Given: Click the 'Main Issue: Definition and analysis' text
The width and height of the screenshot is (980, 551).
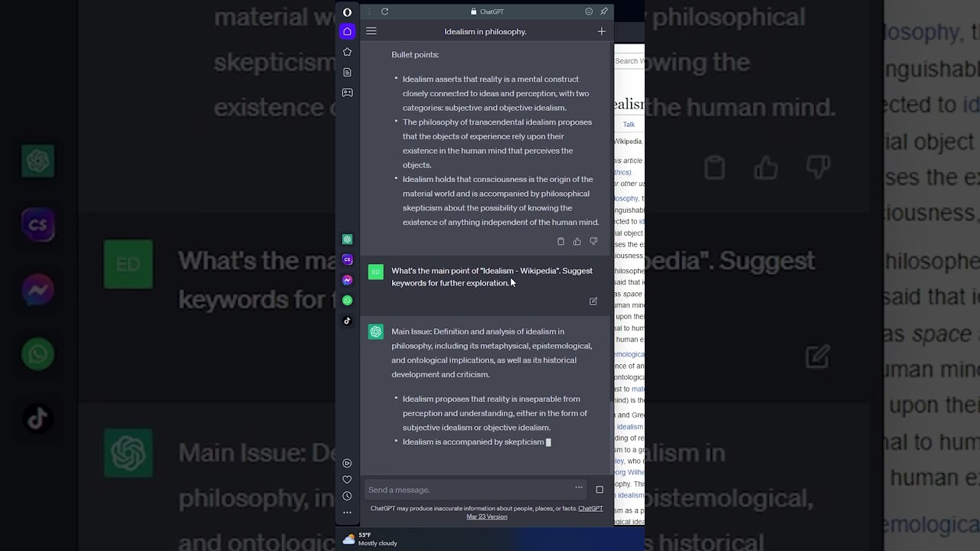Looking at the screenshot, I should coord(492,353).
